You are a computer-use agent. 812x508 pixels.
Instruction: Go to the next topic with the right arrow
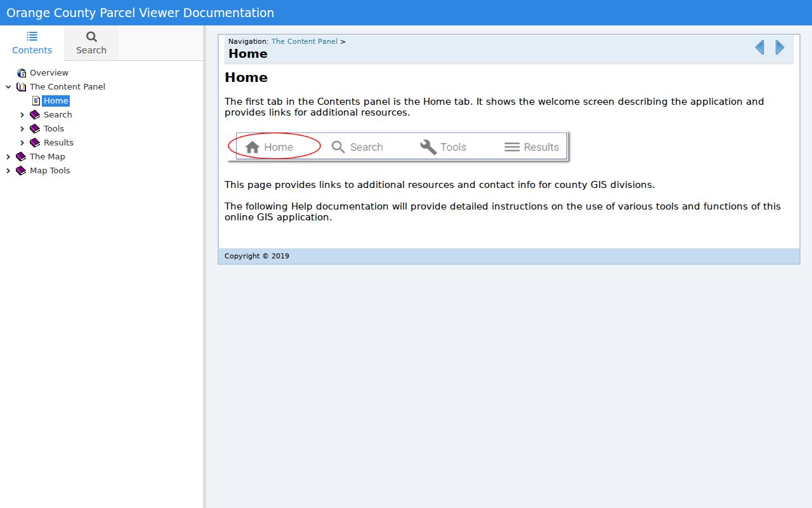click(x=780, y=47)
